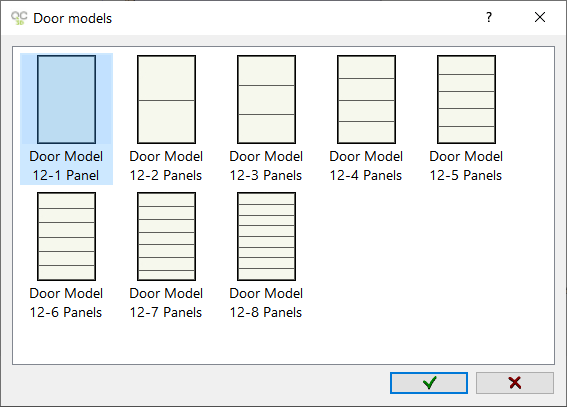Close the Door models dialog window
The width and height of the screenshot is (567, 407).
[540, 17]
